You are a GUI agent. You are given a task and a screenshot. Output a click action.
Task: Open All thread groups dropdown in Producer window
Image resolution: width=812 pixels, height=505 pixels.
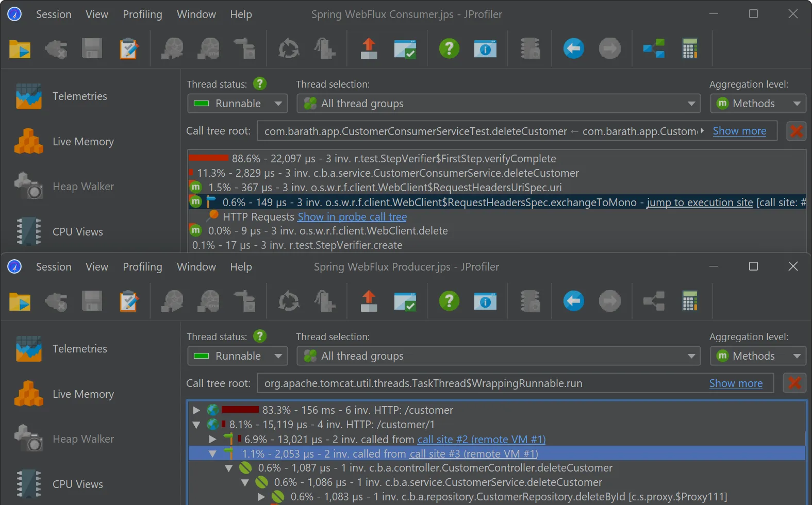coord(498,356)
